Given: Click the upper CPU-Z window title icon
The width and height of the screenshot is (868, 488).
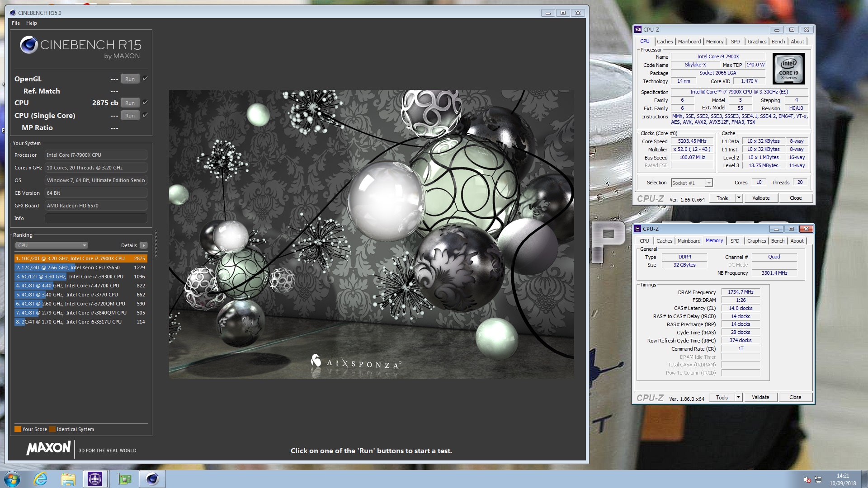Looking at the screenshot, I should pos(638,29).
